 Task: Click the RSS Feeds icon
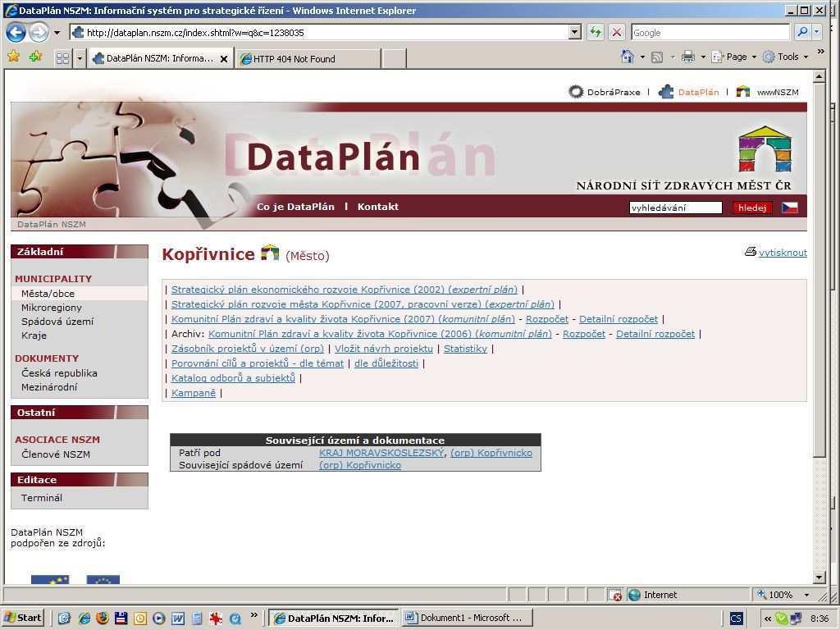(x=657, y=57)
